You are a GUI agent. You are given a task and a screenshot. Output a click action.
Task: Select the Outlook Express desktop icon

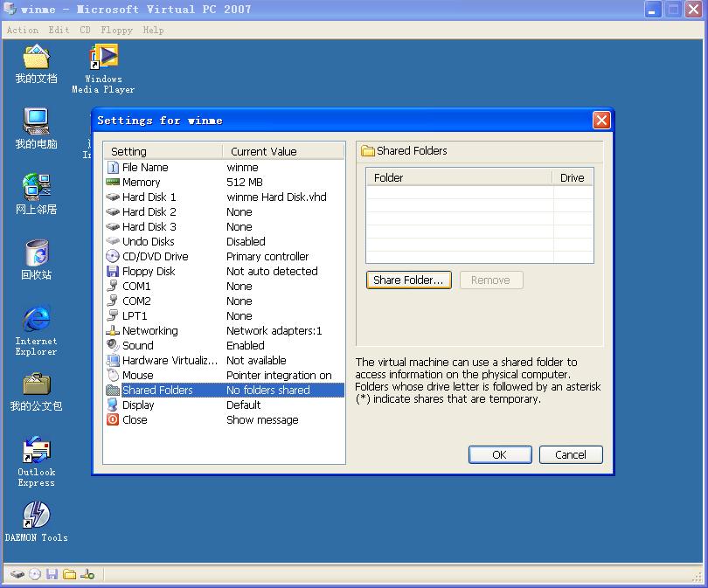coord(36,461)
